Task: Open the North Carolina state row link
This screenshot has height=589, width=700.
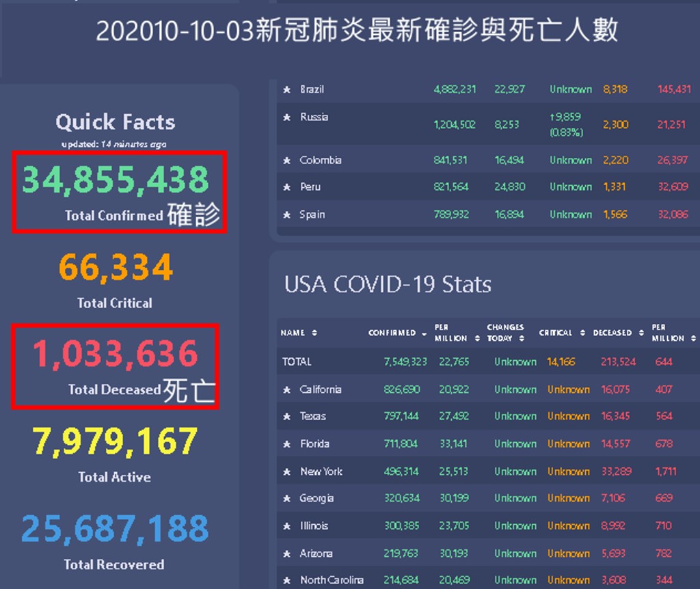Action: (x=332, y=580)
